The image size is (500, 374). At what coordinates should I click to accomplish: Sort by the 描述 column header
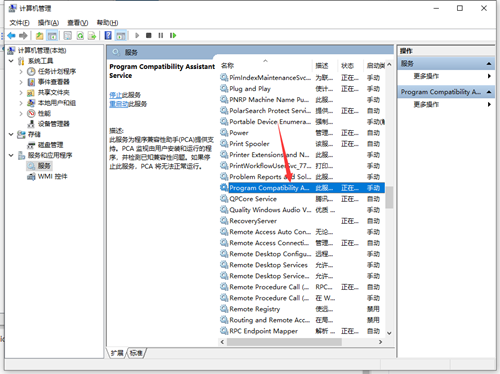[325, 66]
